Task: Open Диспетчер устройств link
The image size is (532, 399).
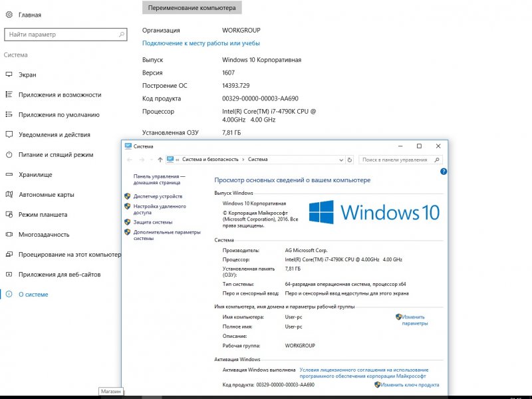Action: click(x=158, y=196)
